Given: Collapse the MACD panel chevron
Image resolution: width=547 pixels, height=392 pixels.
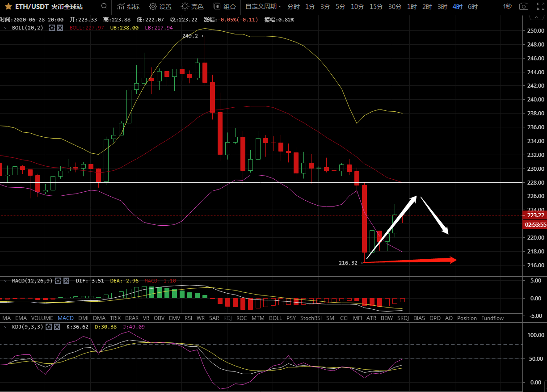Looking at the screenshot, I should pos(6,281).
